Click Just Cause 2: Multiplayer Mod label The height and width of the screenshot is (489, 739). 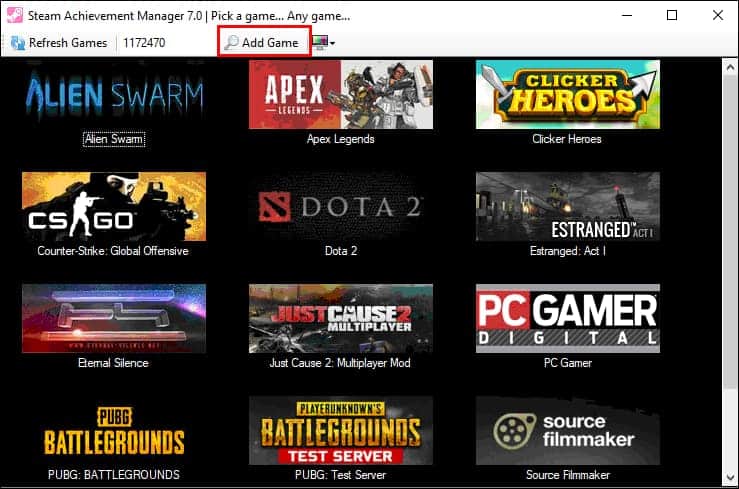tap(340, 363)
